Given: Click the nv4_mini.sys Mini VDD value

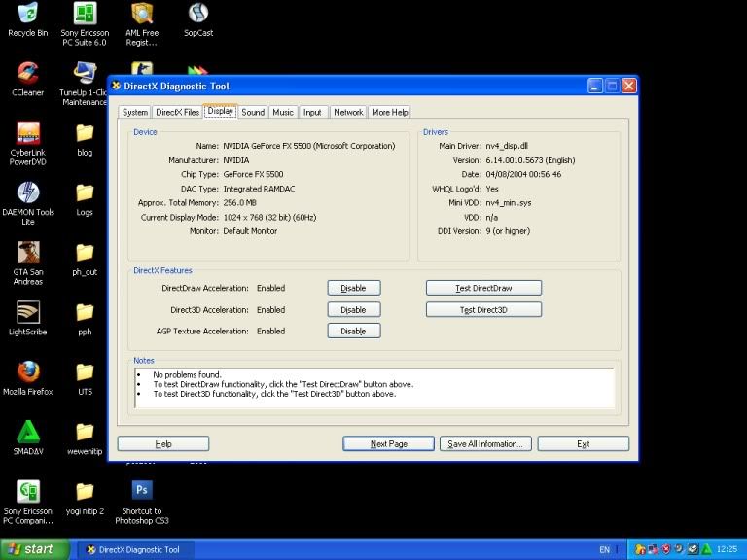Looking at the screenshot, I should coord(509,203).
